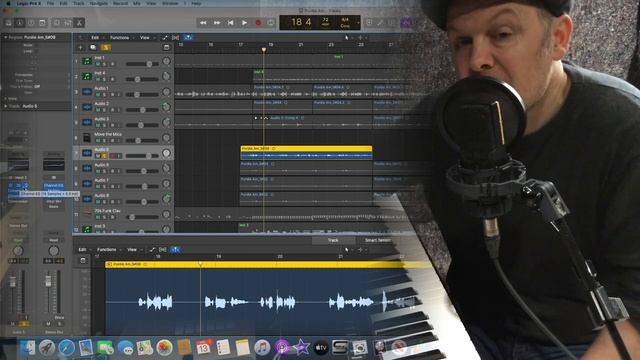This screenshot has width=640, height=360.
Task: Launch Safari from the Dock
Action: click(x=66, y=347)
